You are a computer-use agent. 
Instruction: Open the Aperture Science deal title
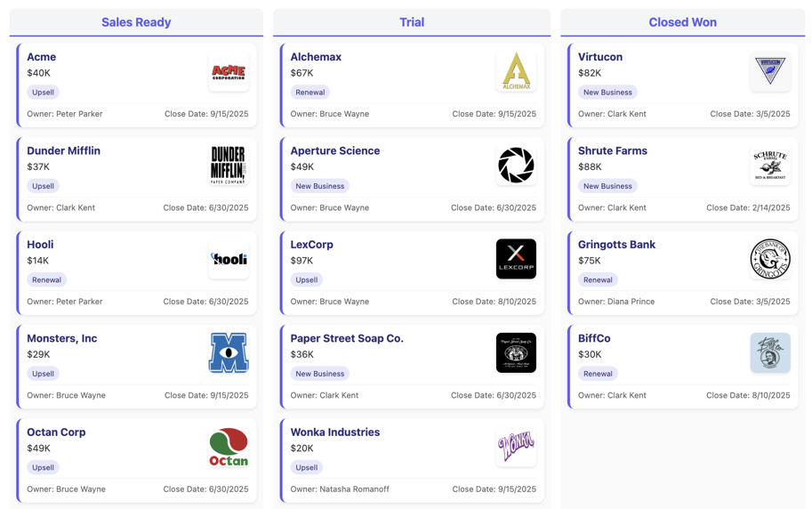coord(335,151)
